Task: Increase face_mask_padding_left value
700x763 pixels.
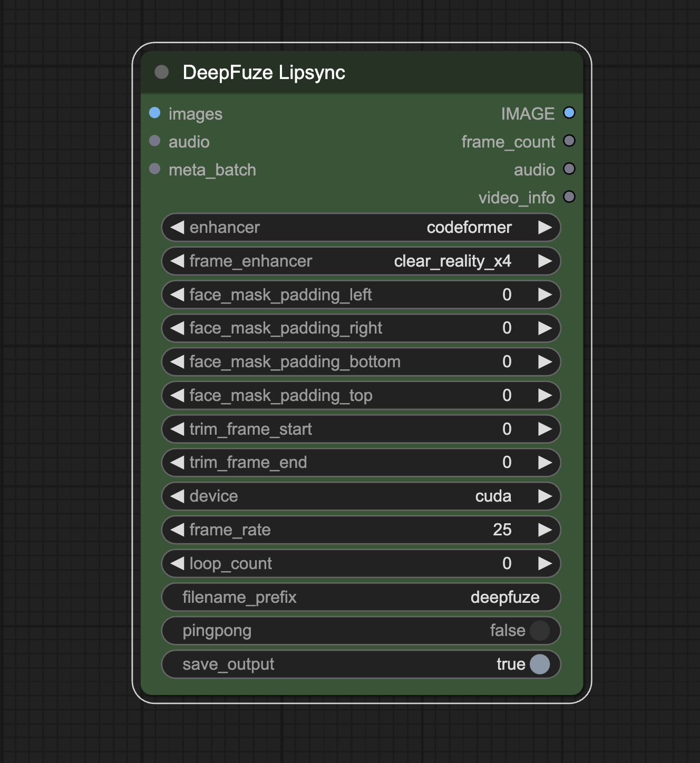Action: [545, 295]
